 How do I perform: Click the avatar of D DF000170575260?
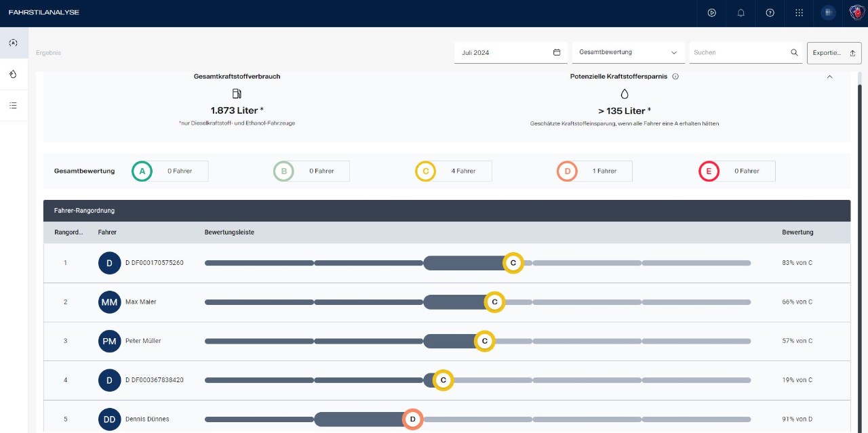point(109,262)
